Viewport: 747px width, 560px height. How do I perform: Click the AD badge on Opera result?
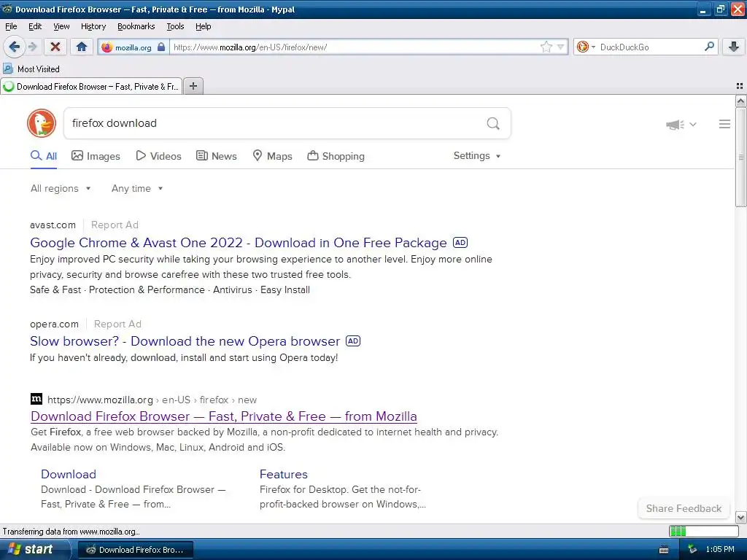(x=353, y=341)
